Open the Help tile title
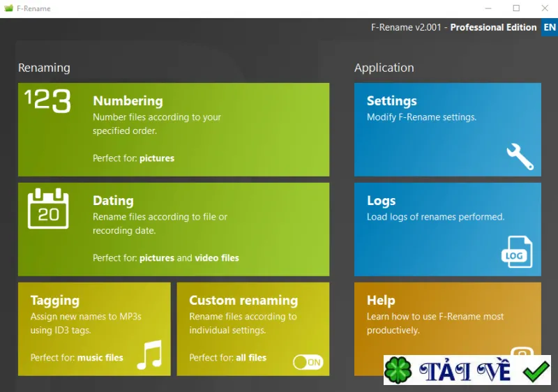This screenshot has height=392, width=558. point(381,300)
